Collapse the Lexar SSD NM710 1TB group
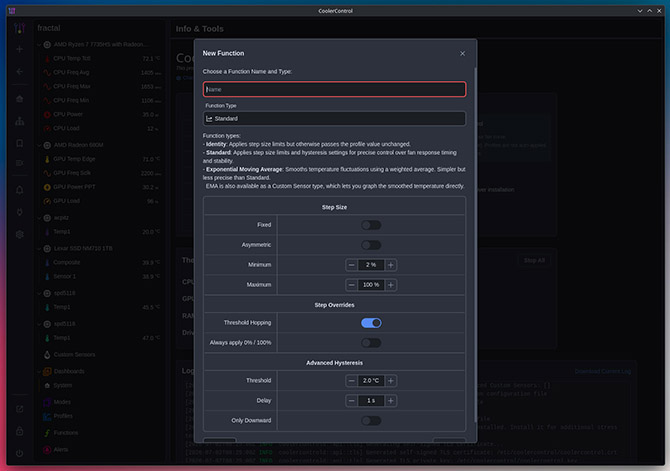670x471 pixels. [39, 248]
